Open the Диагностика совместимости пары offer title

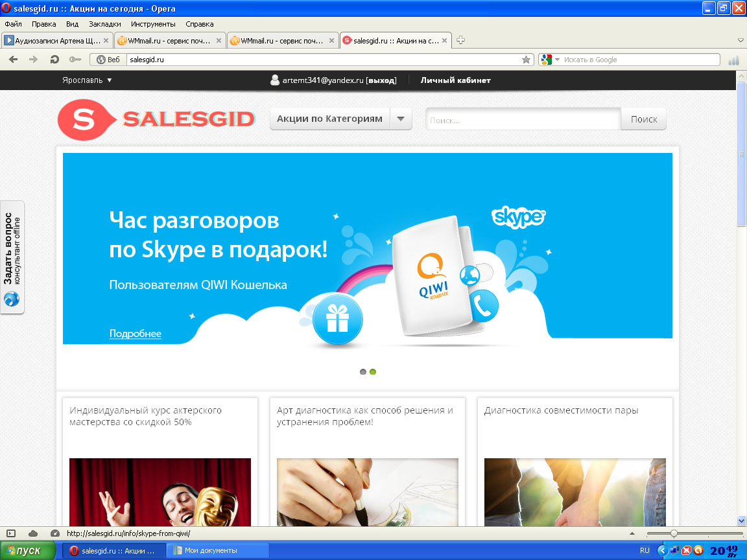pos(561,410)
